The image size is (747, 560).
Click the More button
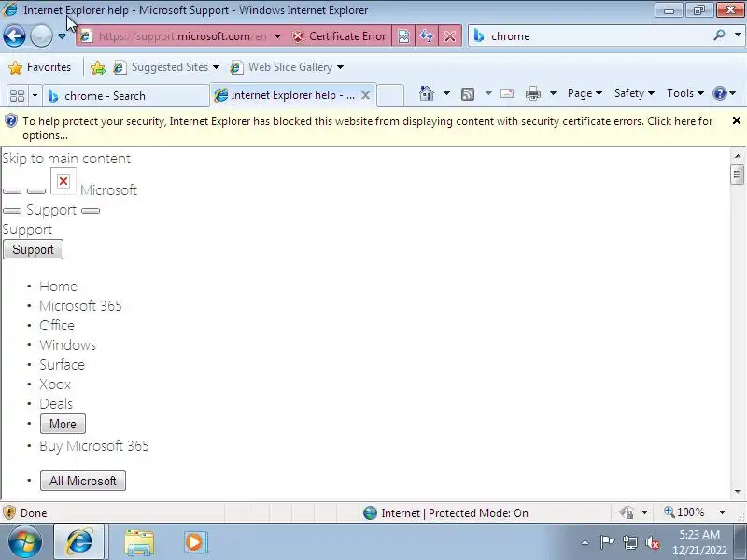coord(63,424)
